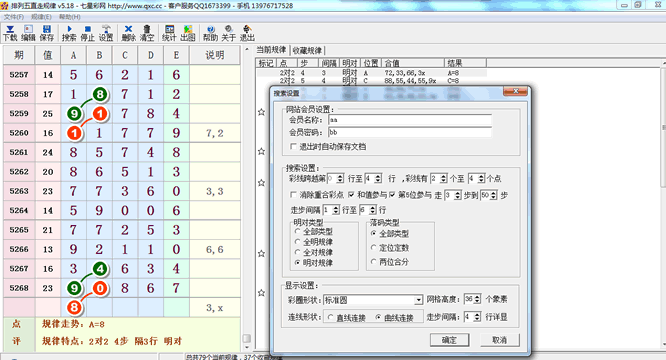
Task: Click the star marker below the 2对2 rows
Action: click(x=261, y=112)
